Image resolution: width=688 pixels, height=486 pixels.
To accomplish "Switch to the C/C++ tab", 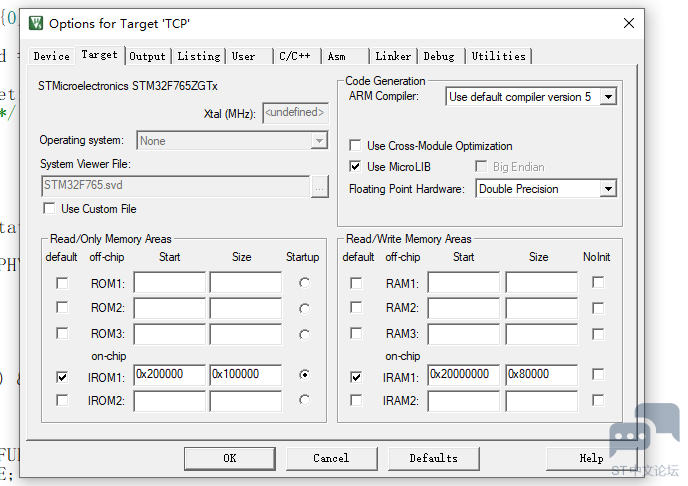I will 294,56.
